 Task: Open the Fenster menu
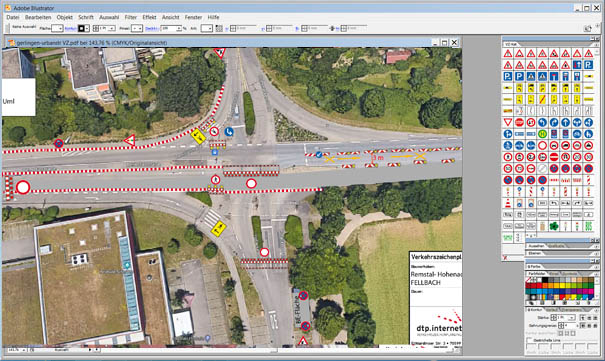(x=193, y=17)
